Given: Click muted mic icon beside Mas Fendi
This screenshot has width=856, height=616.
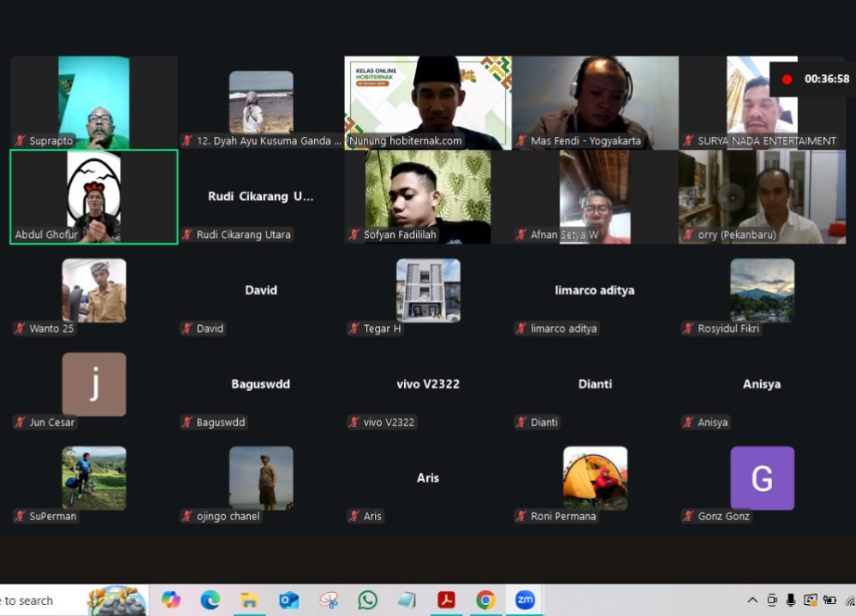Looking at the screenshot, I should tap(521, 141).
